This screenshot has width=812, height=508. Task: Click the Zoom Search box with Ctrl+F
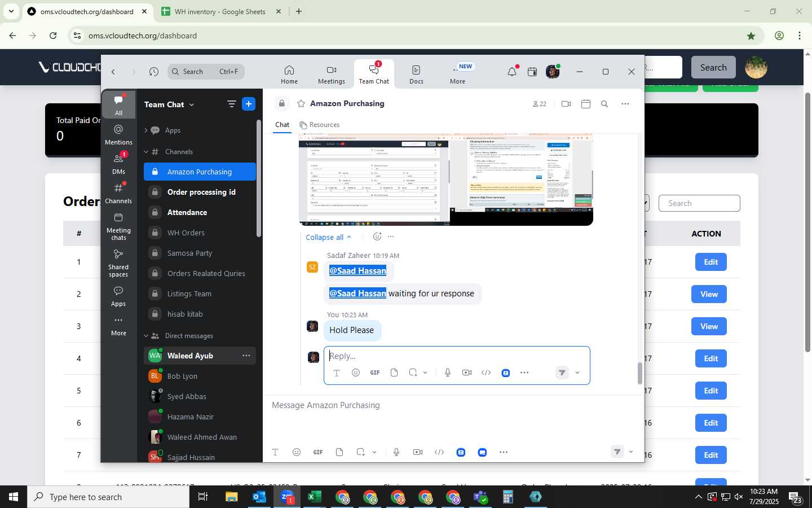click(x=206, y=72)
